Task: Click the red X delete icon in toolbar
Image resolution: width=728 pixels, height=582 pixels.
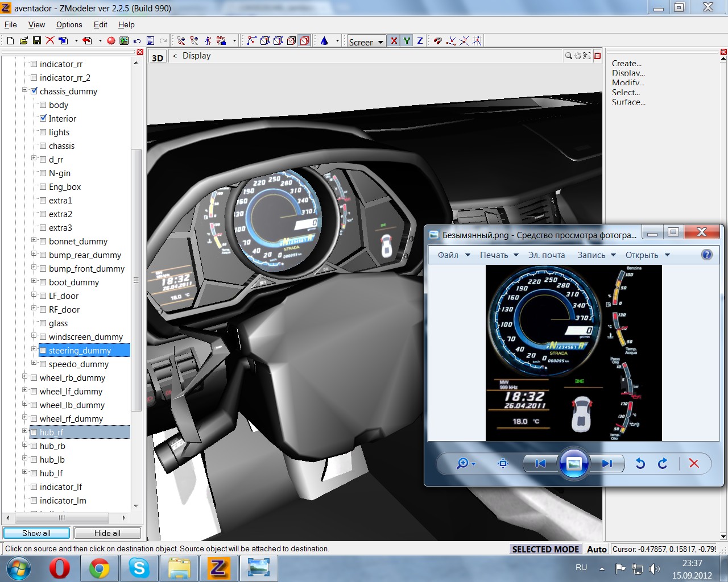Action: 50,40
